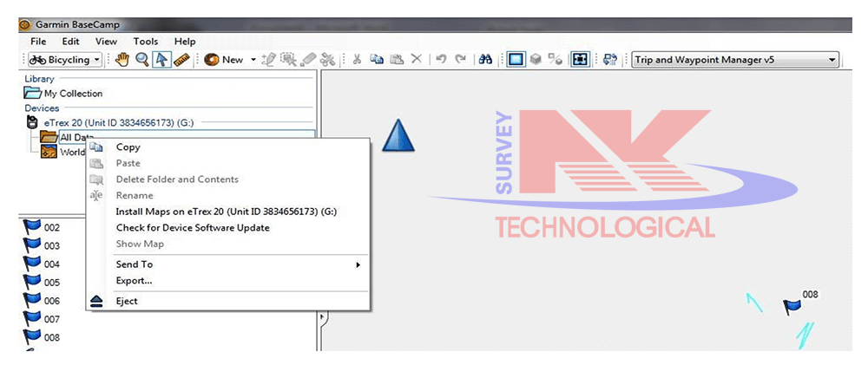Select the Pan hand tool

122,60
